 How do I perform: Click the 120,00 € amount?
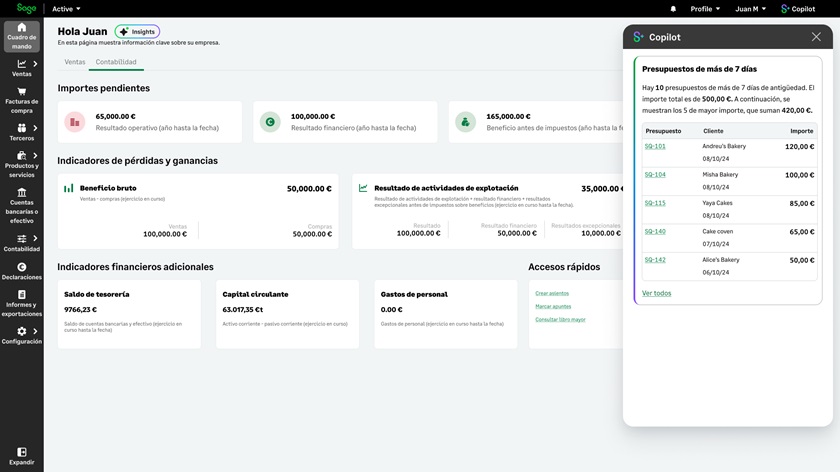(x=799, y=147)
